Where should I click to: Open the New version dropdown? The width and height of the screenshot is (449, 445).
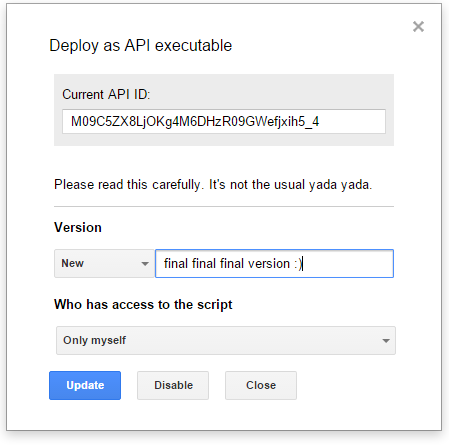(104, 263)
